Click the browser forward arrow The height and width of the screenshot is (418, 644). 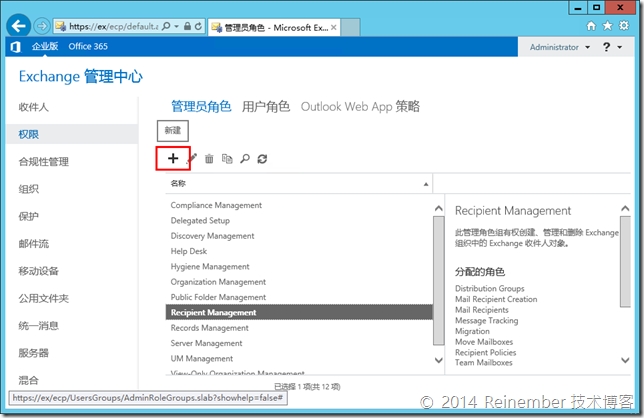(x=41, y=27)
